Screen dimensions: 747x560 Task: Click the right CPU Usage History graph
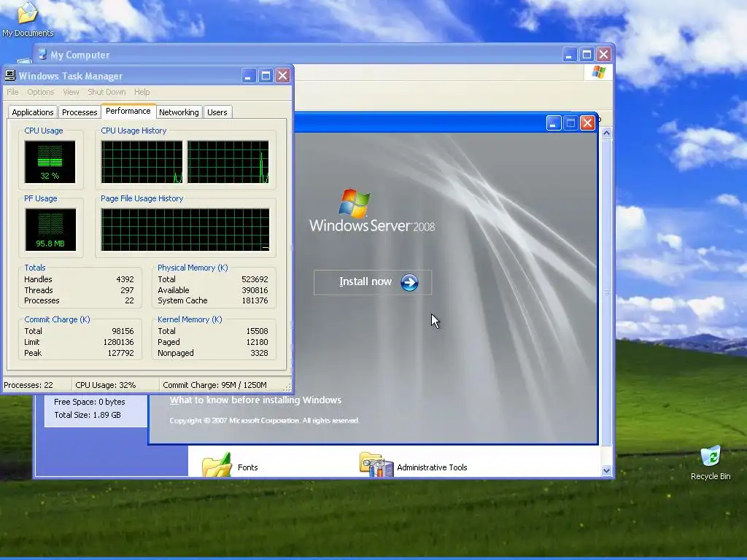click(228, 162)
